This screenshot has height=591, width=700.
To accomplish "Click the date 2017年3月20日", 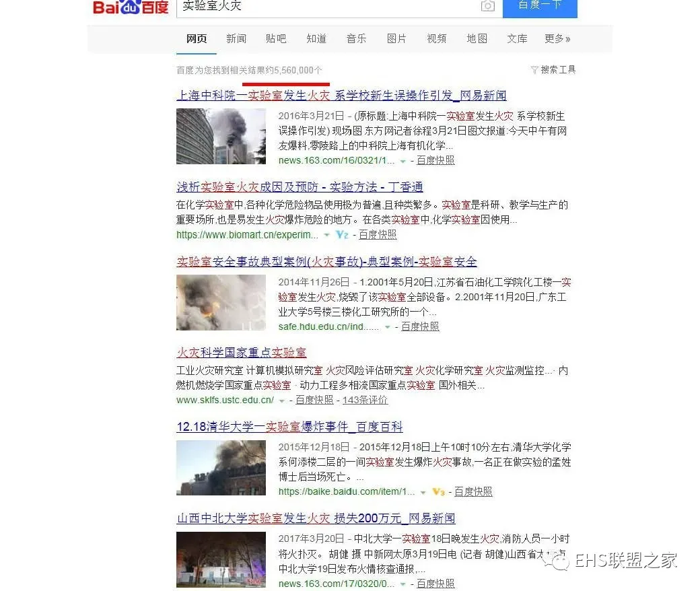I will (x=311, y=538).
